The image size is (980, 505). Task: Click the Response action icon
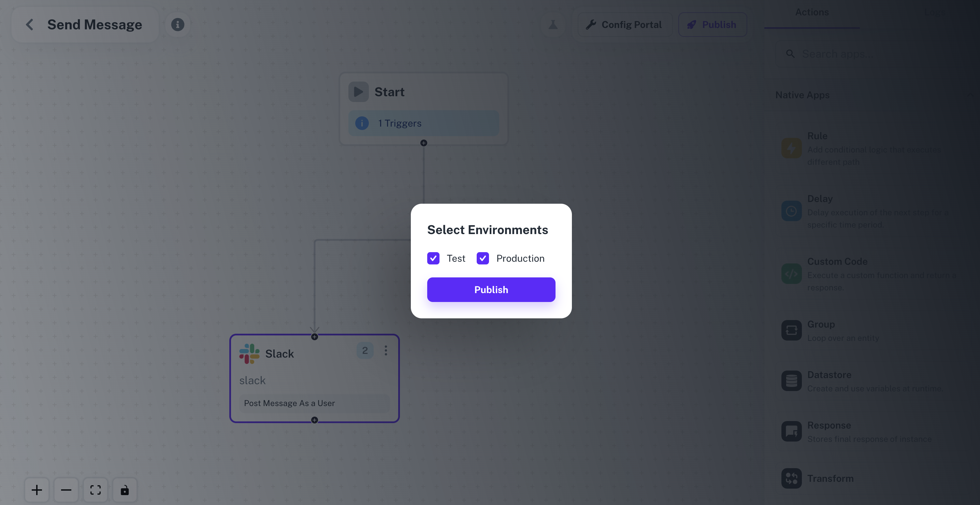(x=791, y=431)
